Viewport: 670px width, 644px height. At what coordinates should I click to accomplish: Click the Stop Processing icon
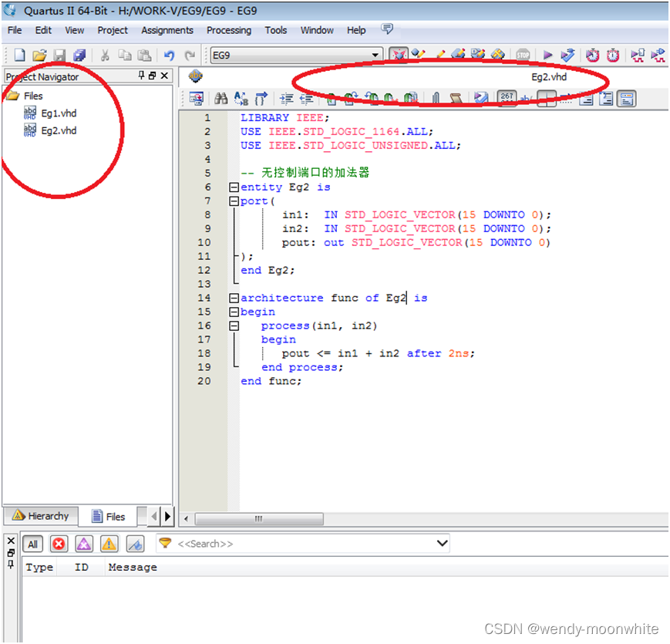pyautogui.click(x=523, y=55)
